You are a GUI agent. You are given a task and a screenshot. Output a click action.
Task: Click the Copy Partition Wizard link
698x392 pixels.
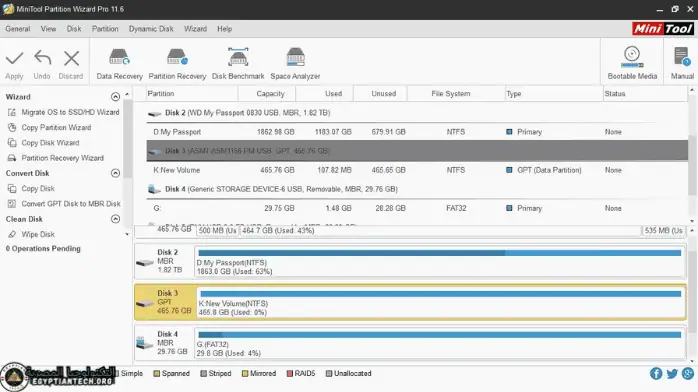tap(57, 128)
